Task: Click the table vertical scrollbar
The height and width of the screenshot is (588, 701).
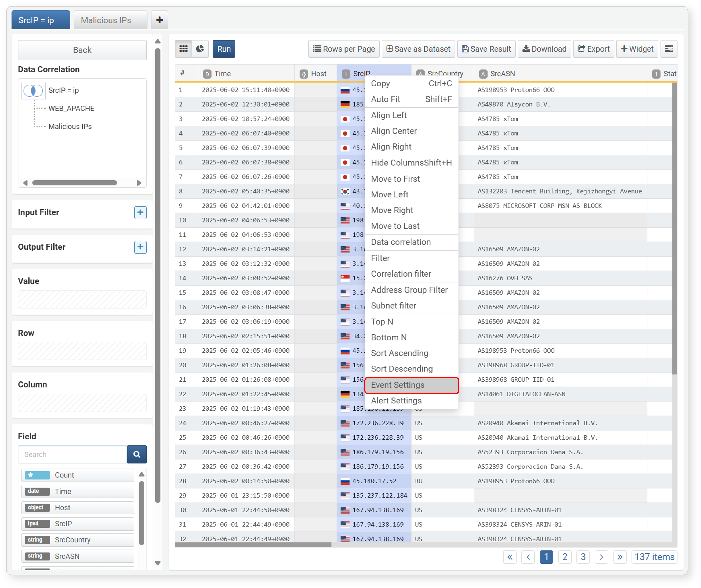Action: (x=675, y=228)
